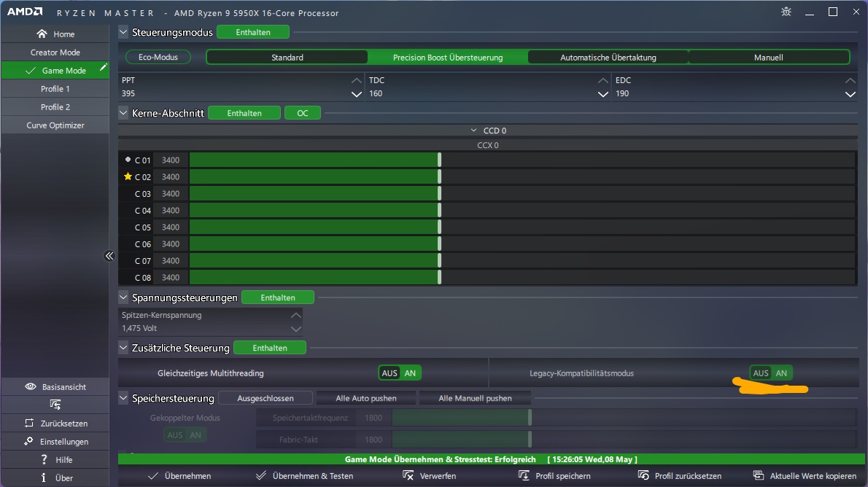The width and height of the screenshot is (868, 487).
Task: Click the PPT value 395
Action: 128,93
